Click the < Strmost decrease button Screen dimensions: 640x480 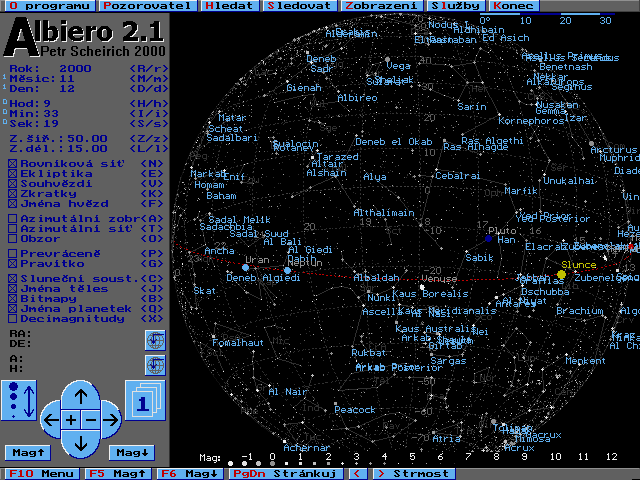358,474
